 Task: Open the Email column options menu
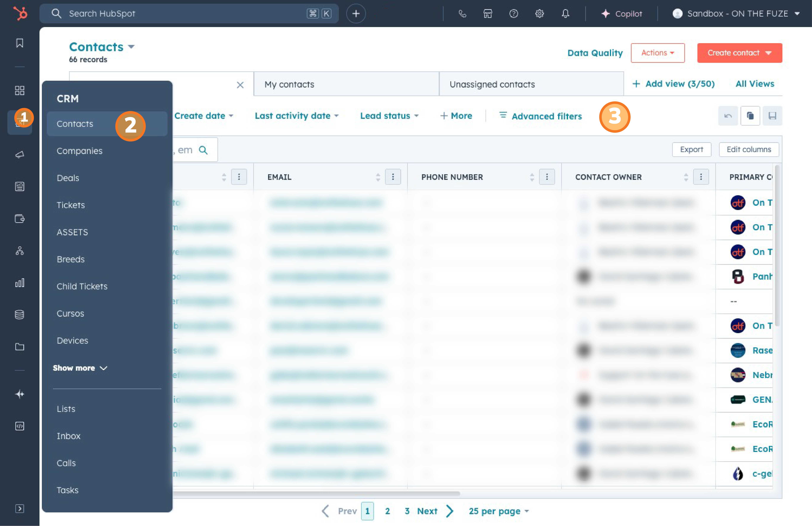[x=393, y=177]
